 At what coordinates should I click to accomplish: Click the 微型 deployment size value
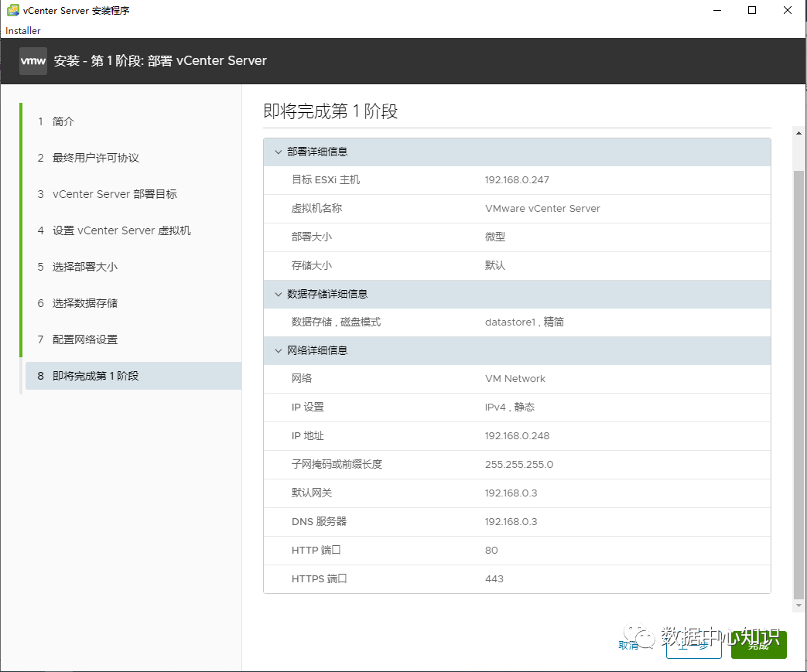tap(495, 237)
